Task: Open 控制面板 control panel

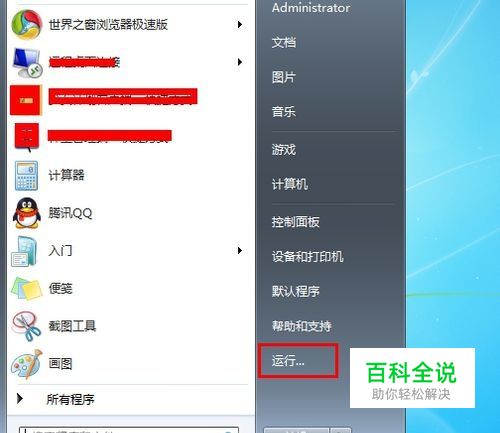Action: point(295,222)
